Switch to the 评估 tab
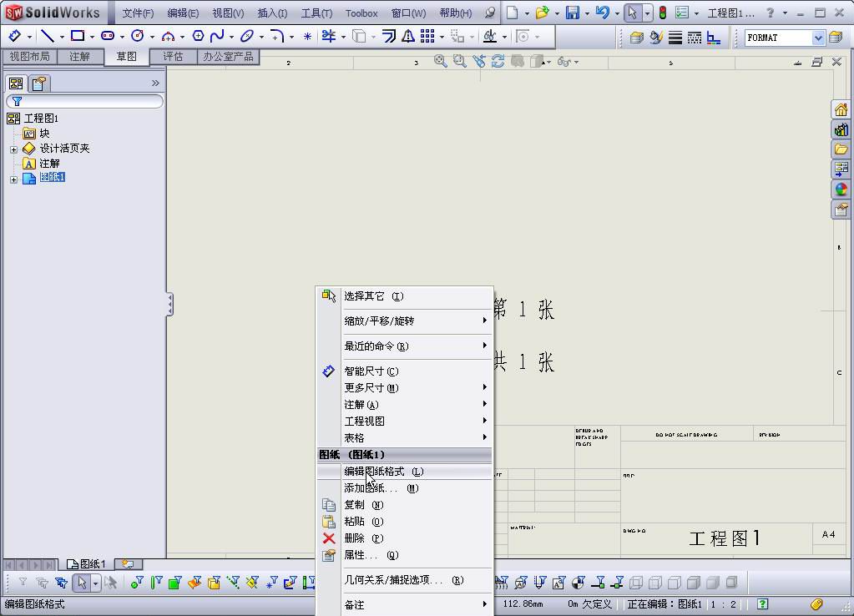The image size is (854, 616). click(173, 57)
